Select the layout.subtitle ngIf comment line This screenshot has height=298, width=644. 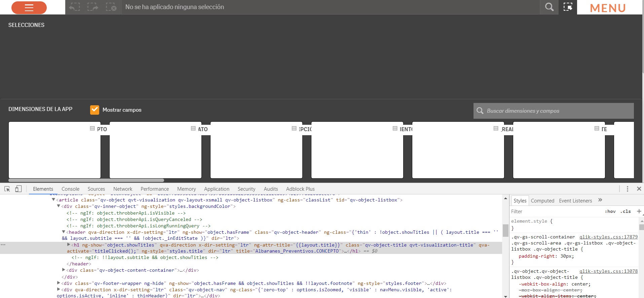145,257
